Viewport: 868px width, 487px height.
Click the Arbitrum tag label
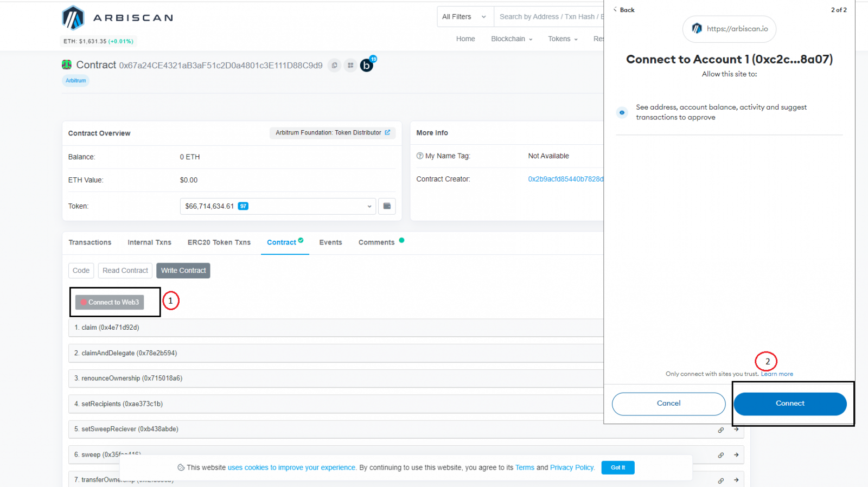[x=75, y=81]
